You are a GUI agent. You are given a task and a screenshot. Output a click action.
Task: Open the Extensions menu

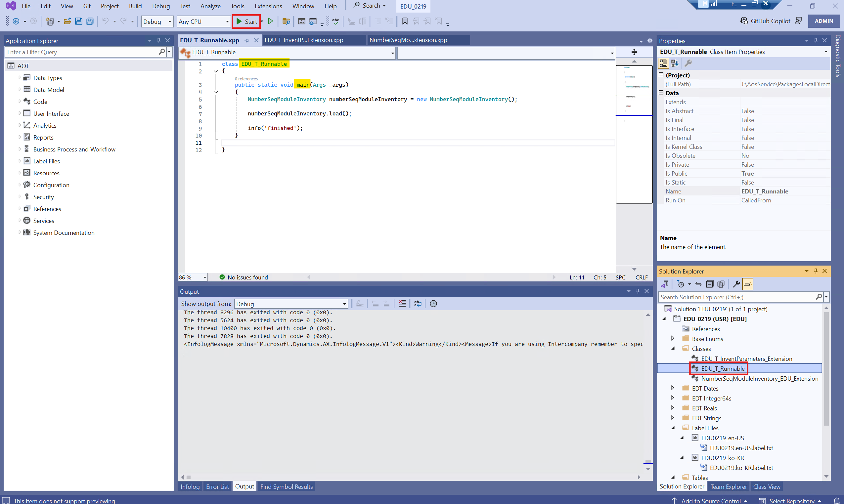point(268,6)
